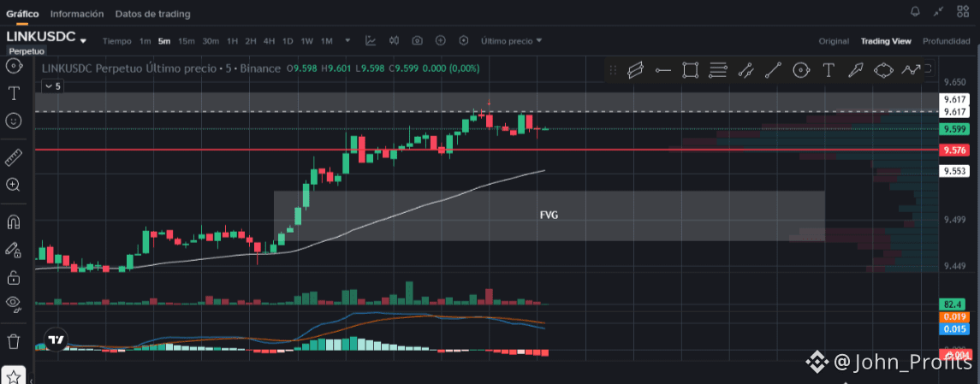Select the 2H timeframe
Screen dimensions: 980x384
tap(251, 41)
